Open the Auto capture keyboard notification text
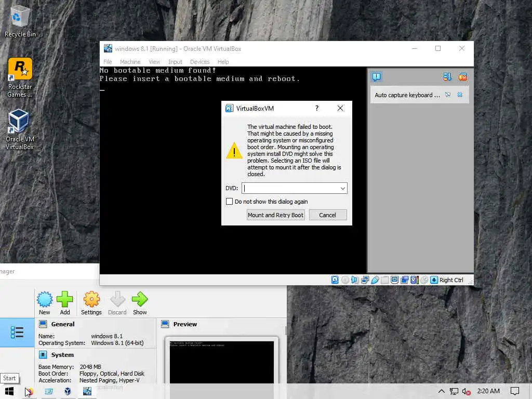Screen dimensions: 532x399 (x=407, y=95)
